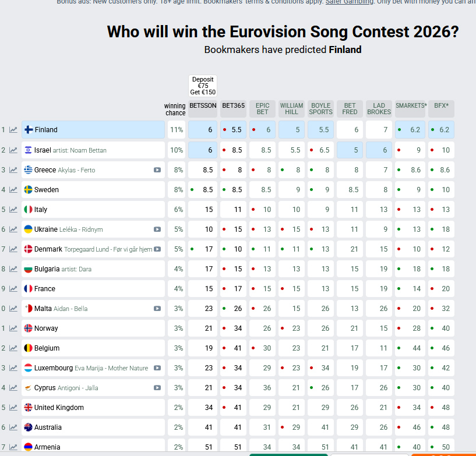Viewport: 476px width, 456px height.
Task: Open the Malta Bella video icon
Action: [x=157, y=309]
